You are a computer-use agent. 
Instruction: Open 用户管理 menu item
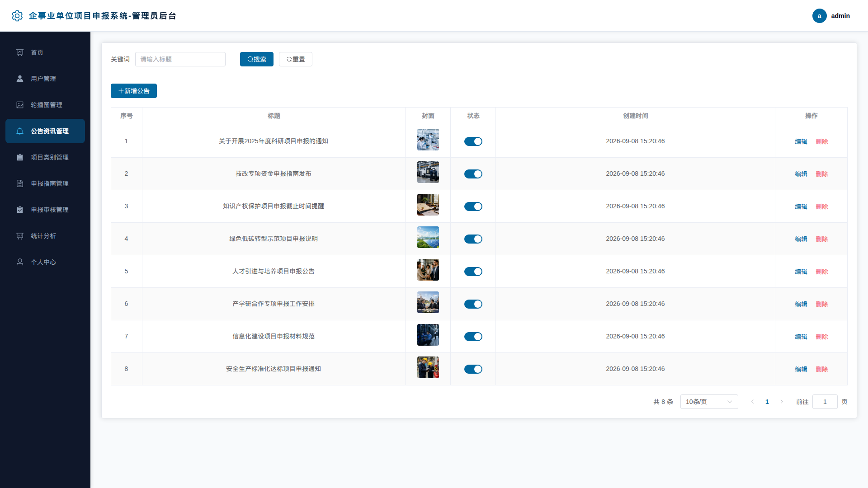coord(45,79)
